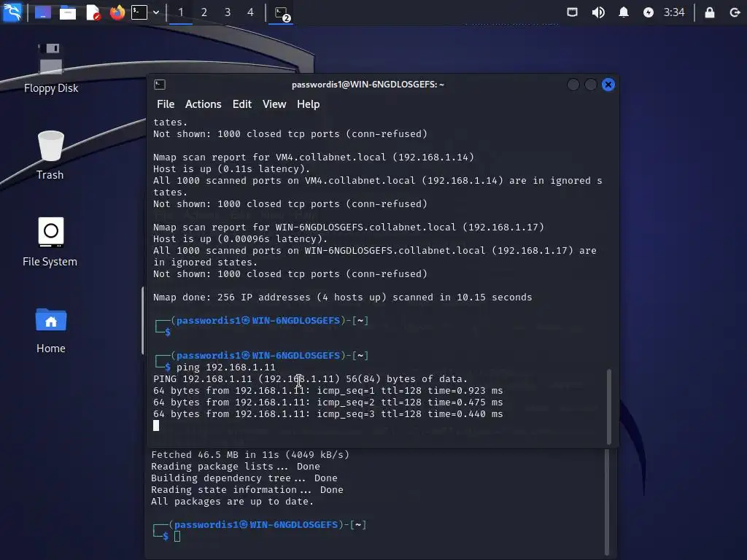Click 'Nmap scan report for VM4.collabnet.local' line

pyautogui.click(x=314, y=157)
